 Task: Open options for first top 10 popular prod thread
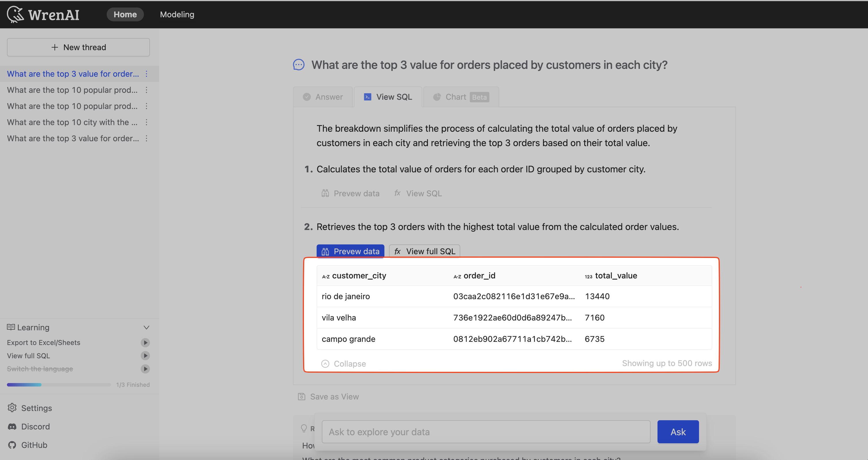point(146,90)
